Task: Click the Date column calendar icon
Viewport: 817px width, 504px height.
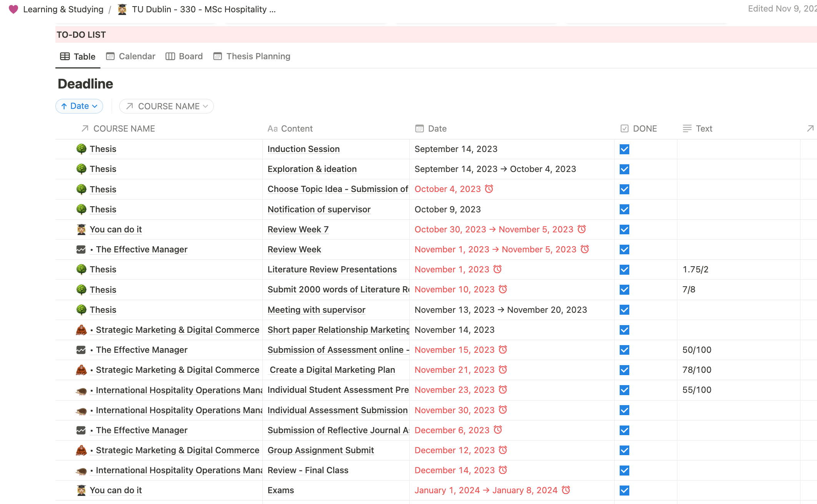Action: (419, 129)
